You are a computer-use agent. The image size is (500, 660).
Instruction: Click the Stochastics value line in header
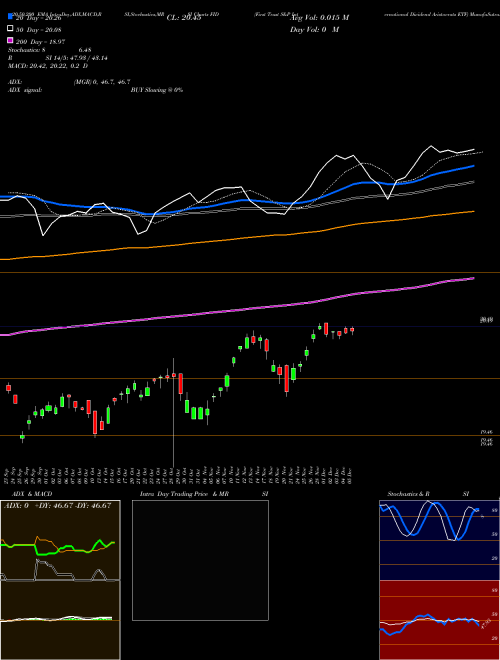click(50, 50)
